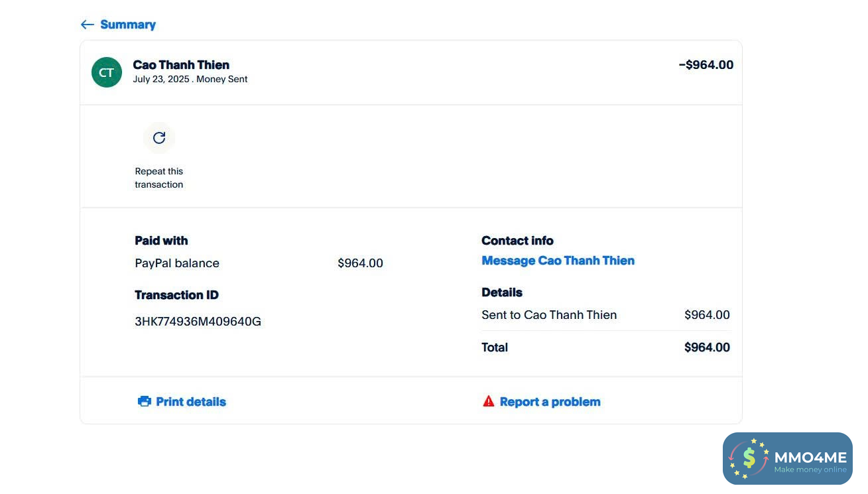Click the MMO4ME watermark text
868x494 pixels.
[x=810, y=458]
